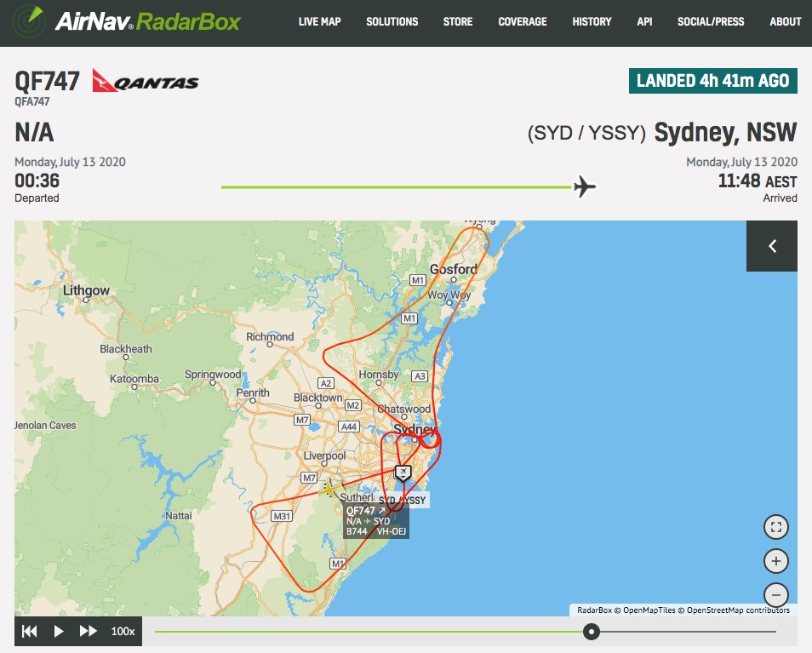
Task: Click the AirNav RadarBox logo
Action: pyautogui.click(x=128, y=21)
